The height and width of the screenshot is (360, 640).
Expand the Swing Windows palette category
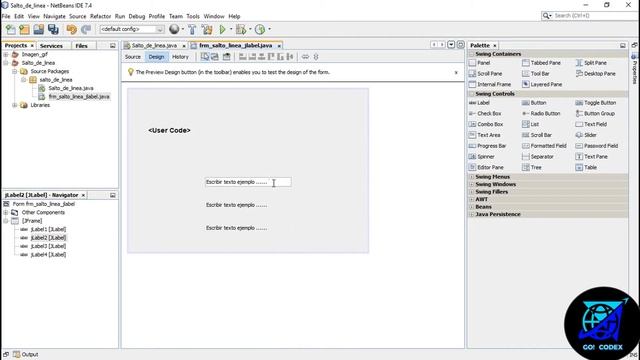click(472, 184)
